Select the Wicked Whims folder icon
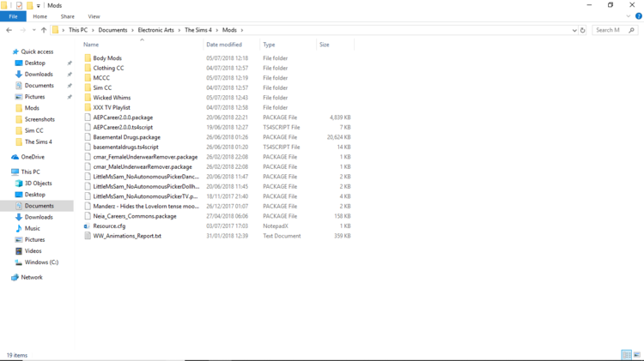This screenshot has height=361, width=644. [88, 98]
